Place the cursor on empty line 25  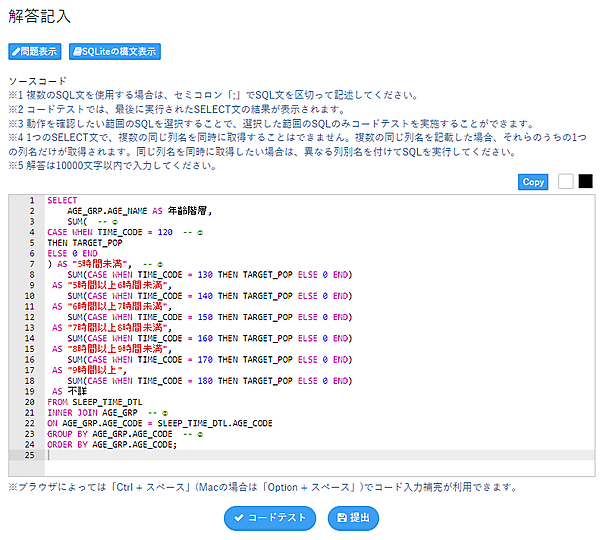click(300, 455)
